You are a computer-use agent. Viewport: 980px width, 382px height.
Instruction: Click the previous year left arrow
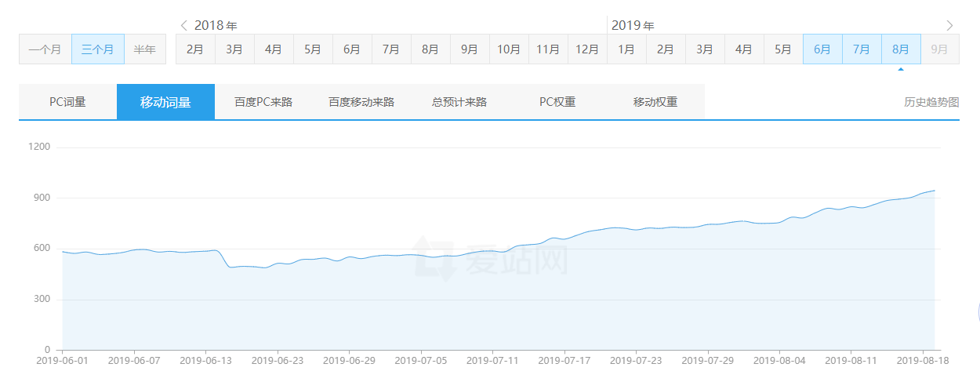coord(183,25)
